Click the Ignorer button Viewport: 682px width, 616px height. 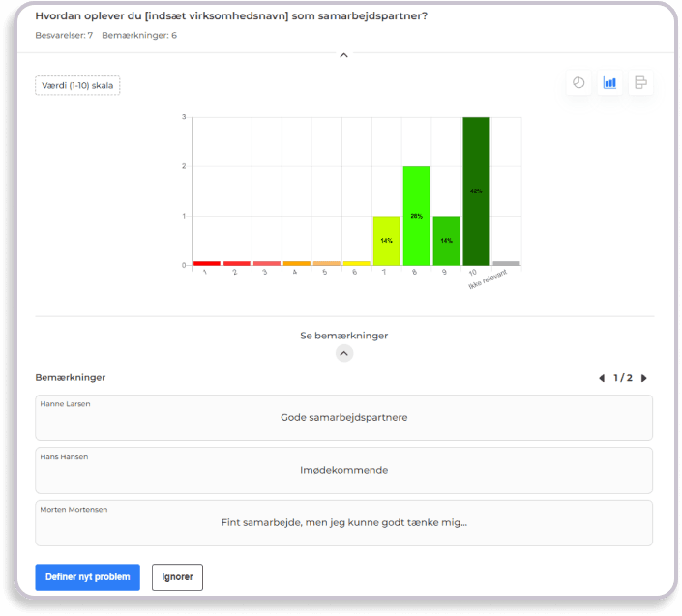tap(177, 577)
